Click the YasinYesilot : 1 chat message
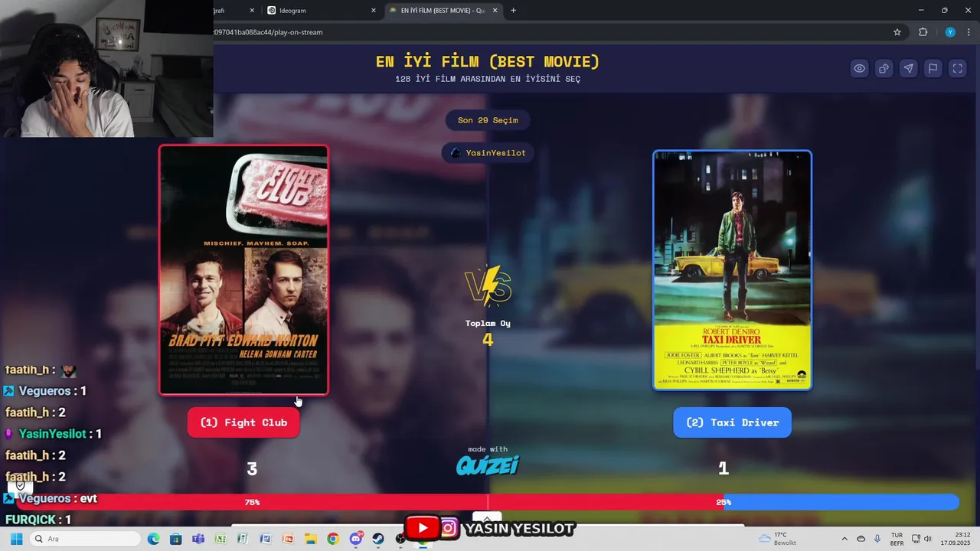The image size is (980, 551). (x=54, y=434)
